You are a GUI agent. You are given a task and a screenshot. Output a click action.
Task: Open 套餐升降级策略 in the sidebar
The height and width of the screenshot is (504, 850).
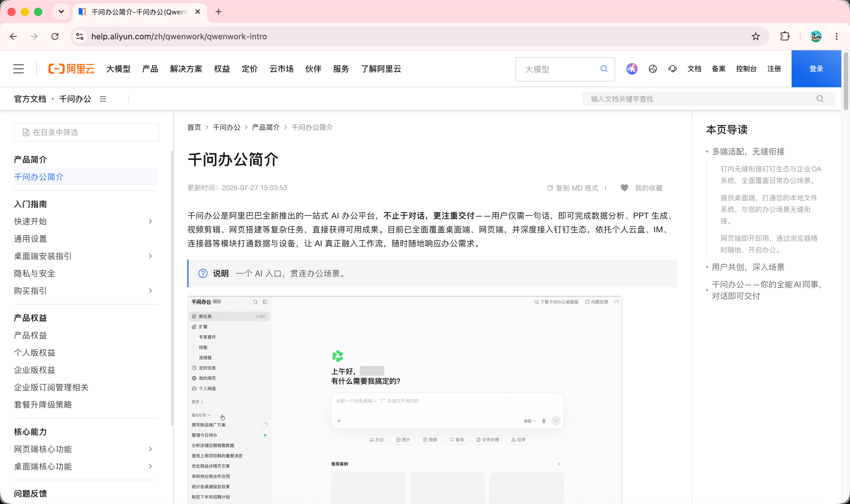point(43,405)
